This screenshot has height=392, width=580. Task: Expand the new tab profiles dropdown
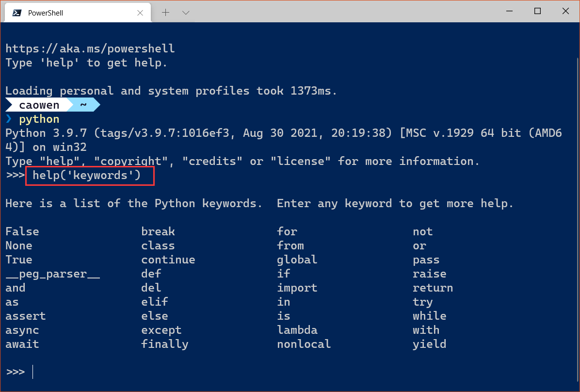pos(186,13)
